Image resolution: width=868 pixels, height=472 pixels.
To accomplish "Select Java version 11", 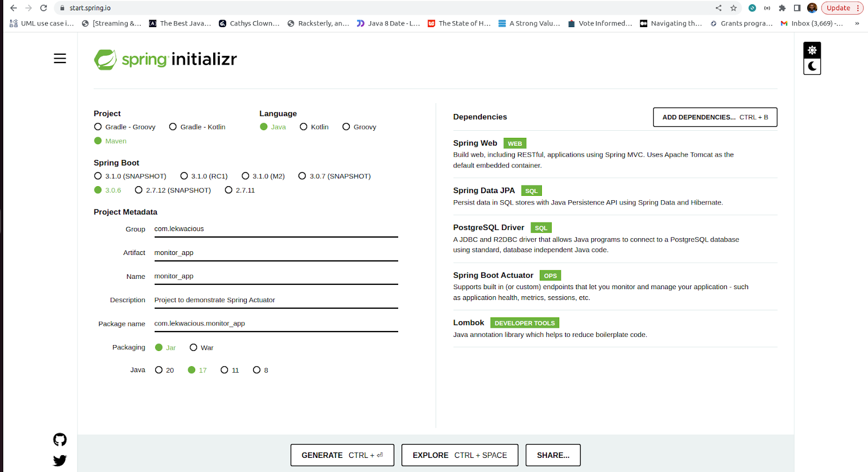I will 229,370.
